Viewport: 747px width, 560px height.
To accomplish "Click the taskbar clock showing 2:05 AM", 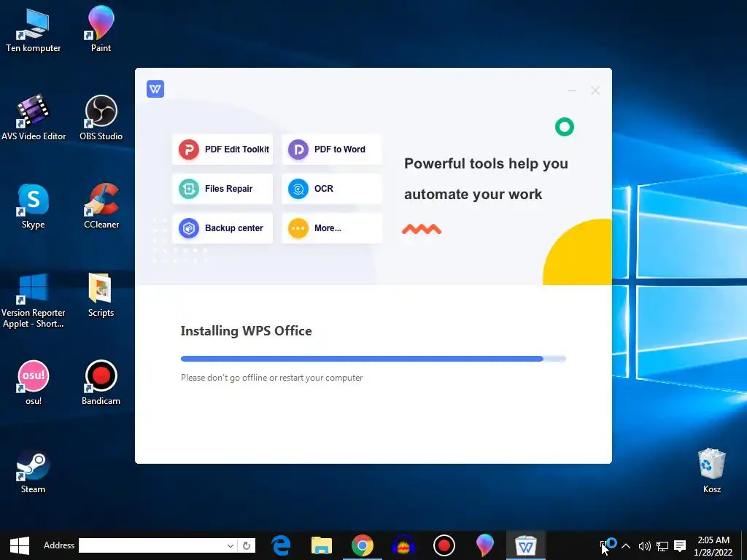I will point(713,546).
